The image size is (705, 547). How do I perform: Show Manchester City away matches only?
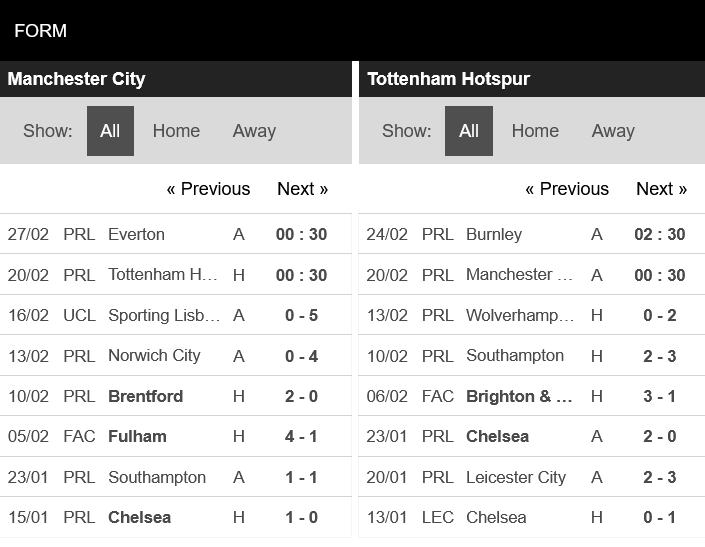254,131
